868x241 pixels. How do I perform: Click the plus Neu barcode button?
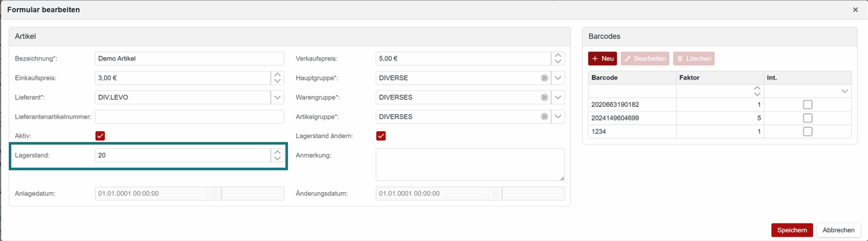pos(602,58)
